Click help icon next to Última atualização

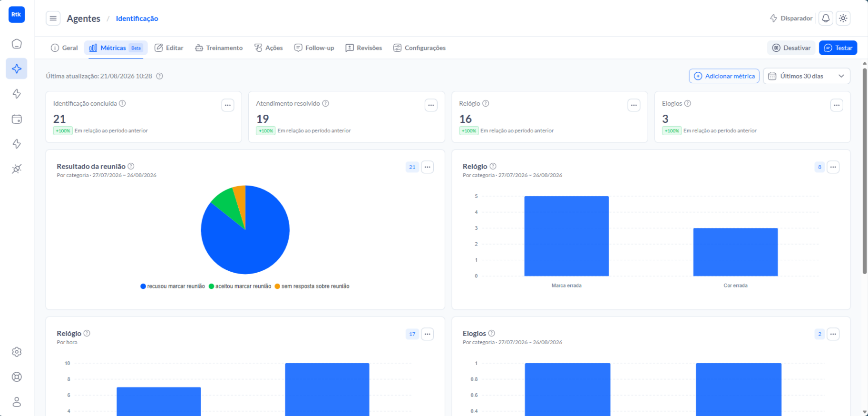point(160,76)
